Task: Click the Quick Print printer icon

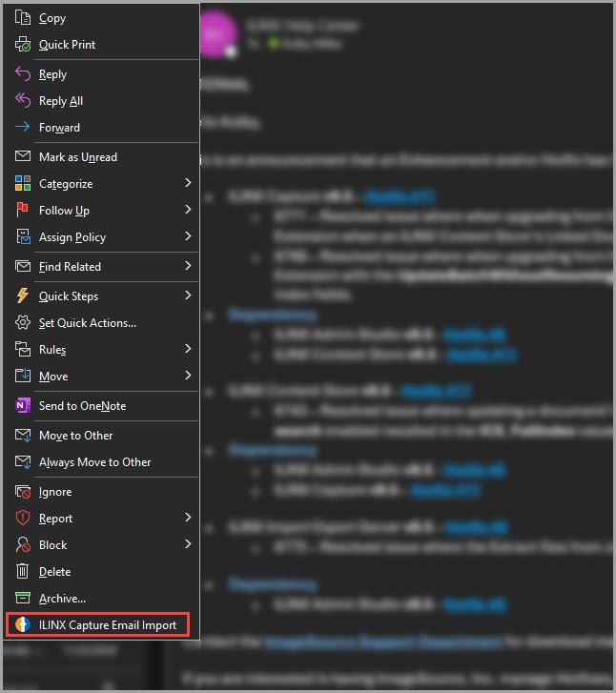Action: click(x=22, y=45)
